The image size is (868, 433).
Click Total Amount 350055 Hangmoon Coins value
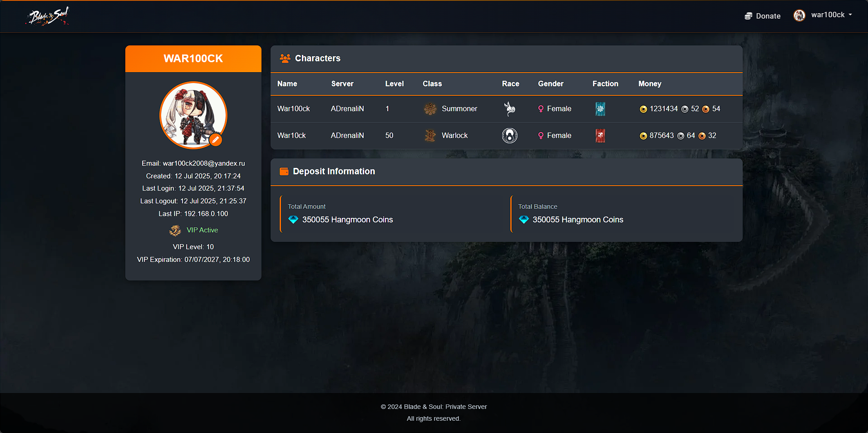click(x=348, y=220)
